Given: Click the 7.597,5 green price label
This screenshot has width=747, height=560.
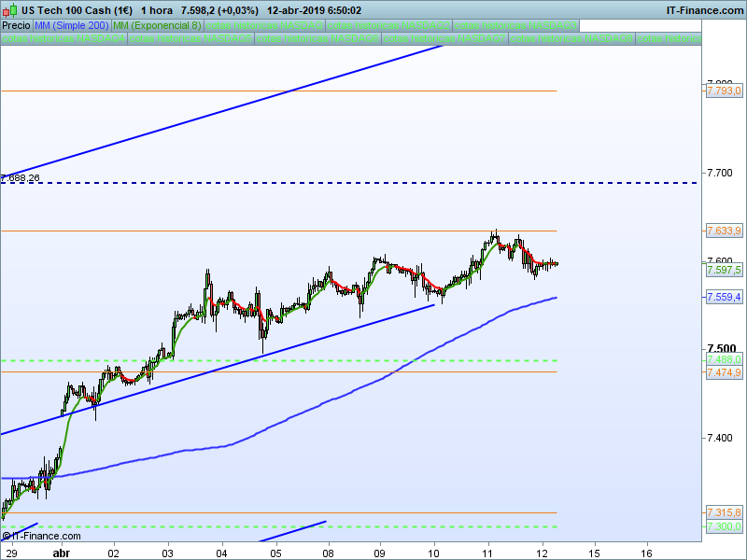Looking at the screenshot, I should (x=724, y=270).
